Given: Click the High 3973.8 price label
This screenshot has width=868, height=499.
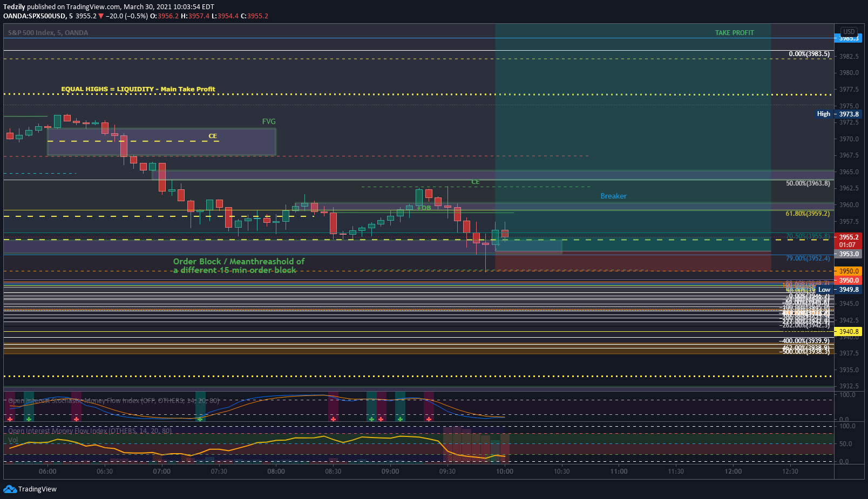Looking at the screenshot, I should pos(838,114).
